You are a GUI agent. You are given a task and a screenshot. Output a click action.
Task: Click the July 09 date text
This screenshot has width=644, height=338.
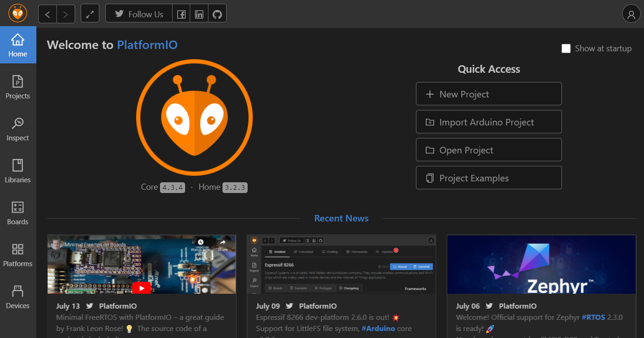[268, 306]
